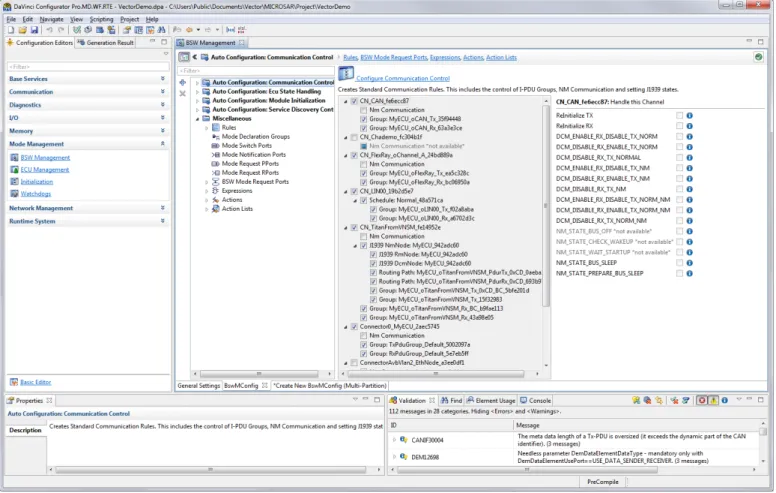Expand the Base Services section
776x493 pixels.
163,79
